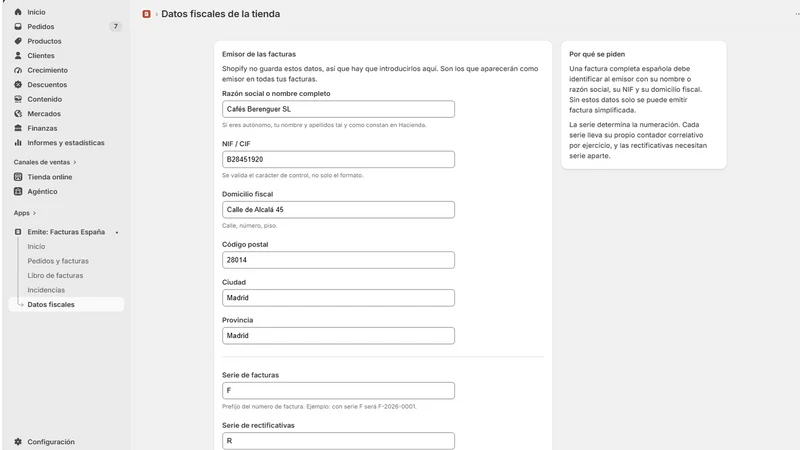800x450 pixels.
Task: Click the Contenido icon
Action: [18, 99]
